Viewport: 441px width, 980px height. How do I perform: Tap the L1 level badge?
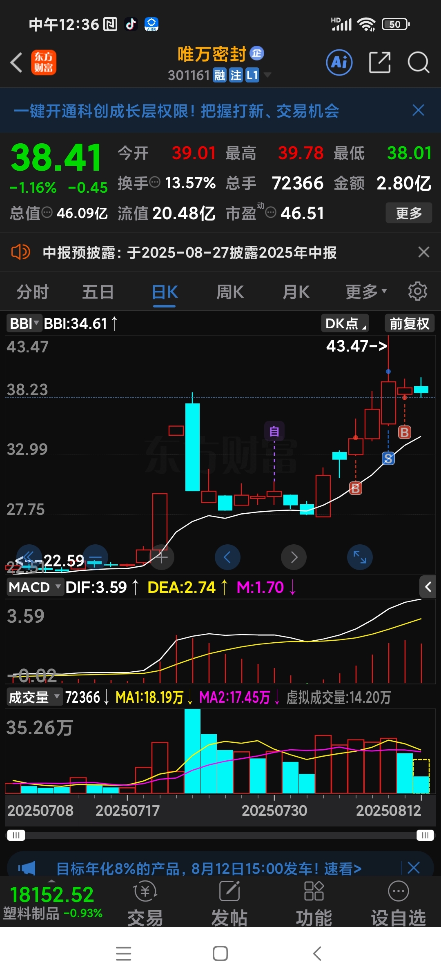[252, 75]
